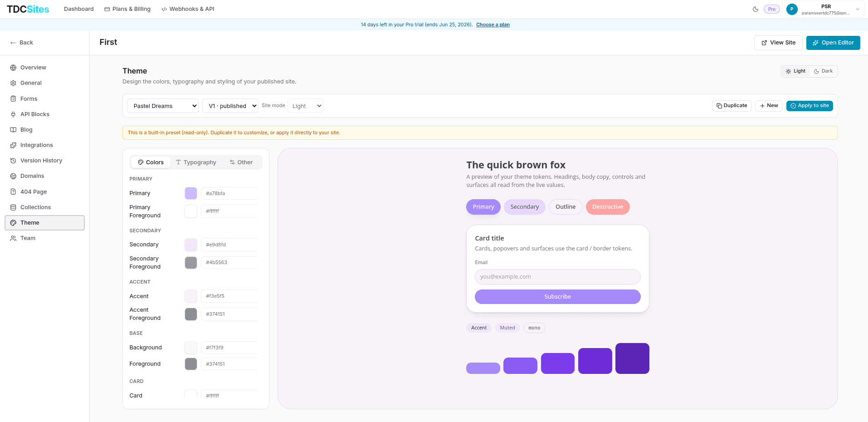Click the General gear icon

(x=13, y=83)
